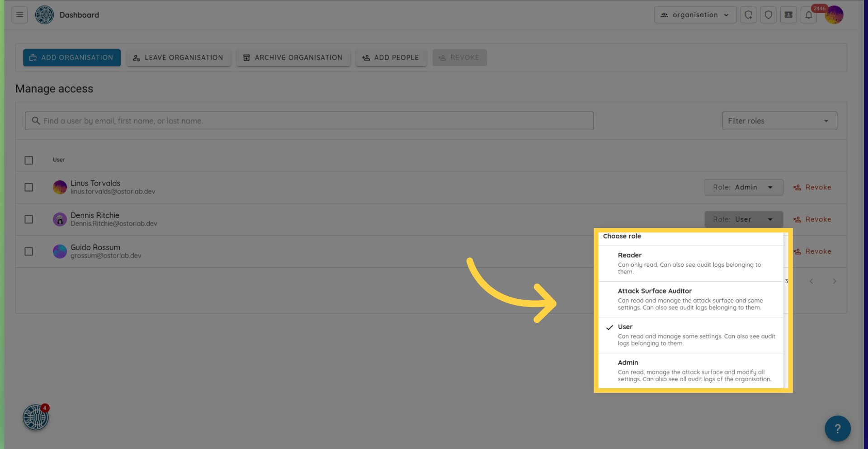Go to the previous page of users
Viewport: 868px width, 449px height.
click(811, 281)
